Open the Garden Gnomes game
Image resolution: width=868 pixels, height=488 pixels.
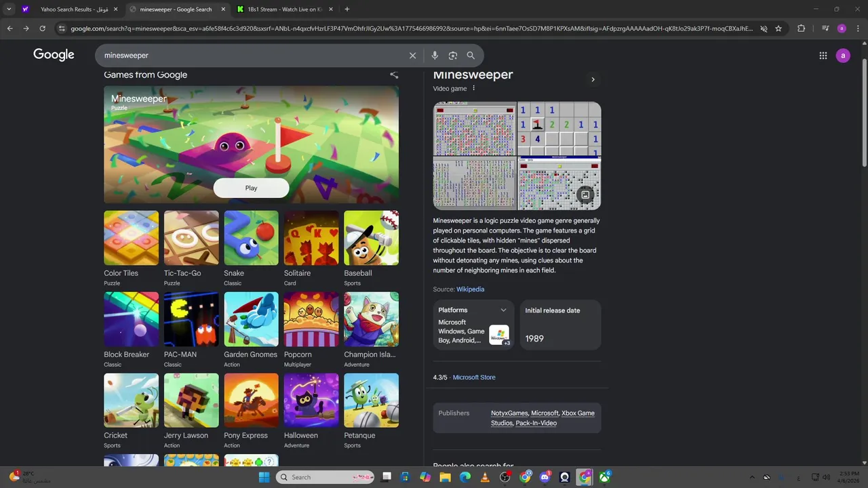pyautogui.click(x=251, y=319)
